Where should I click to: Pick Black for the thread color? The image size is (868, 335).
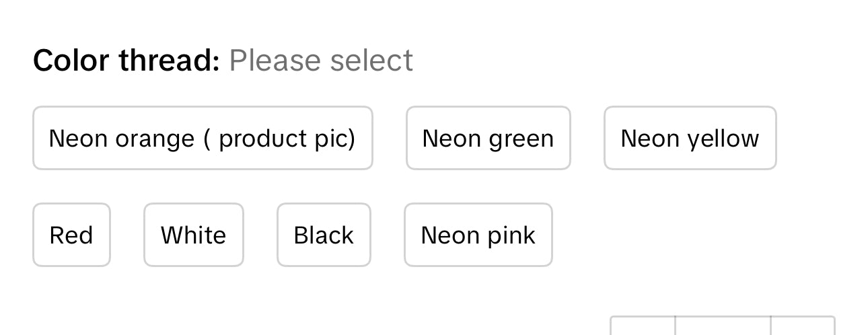pos(324,235)
